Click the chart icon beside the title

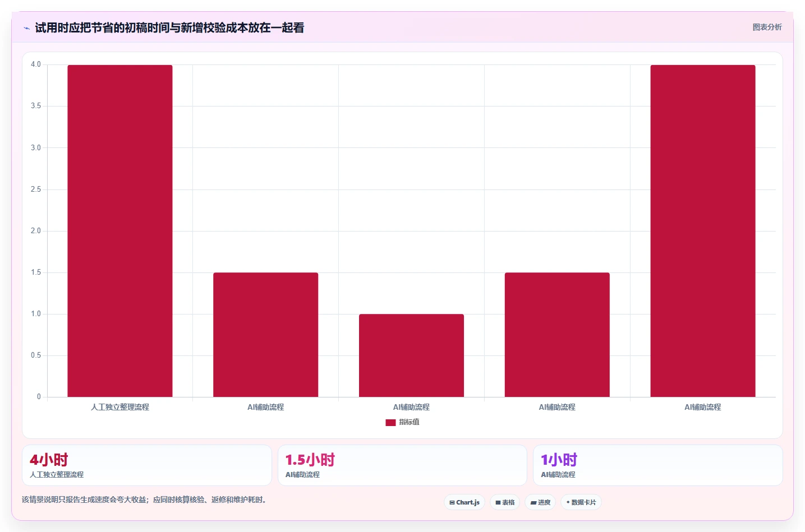click(26, 28)
